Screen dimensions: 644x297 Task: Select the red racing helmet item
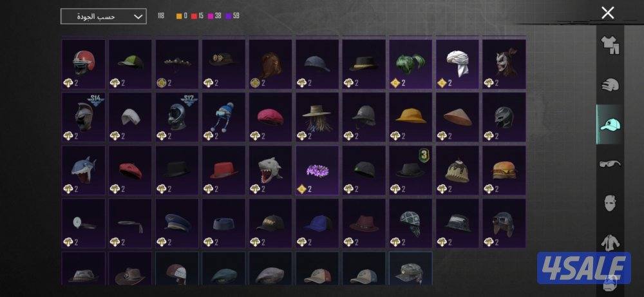click(x=83, y=64)
